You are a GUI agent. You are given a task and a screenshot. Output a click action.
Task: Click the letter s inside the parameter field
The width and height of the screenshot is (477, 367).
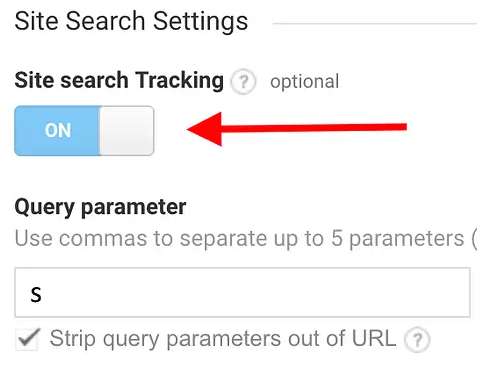(36, 295)
